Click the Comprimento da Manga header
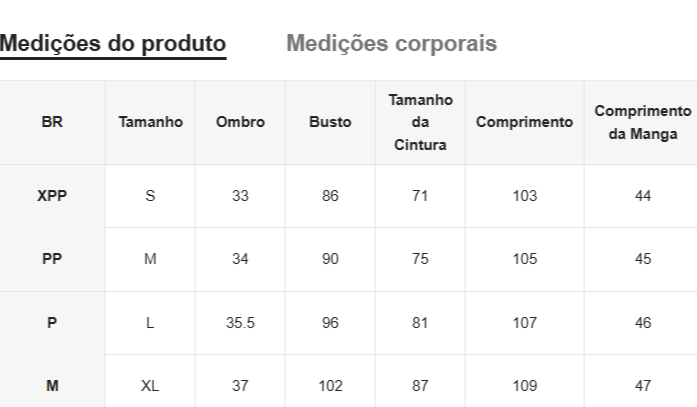The height and width of the screenshot is (407, 697). [643, 122]
